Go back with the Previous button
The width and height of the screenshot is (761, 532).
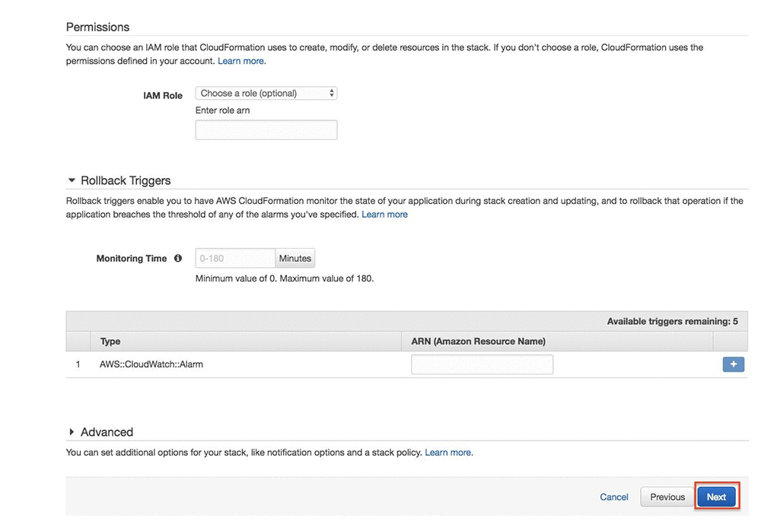tap(667, 497)
